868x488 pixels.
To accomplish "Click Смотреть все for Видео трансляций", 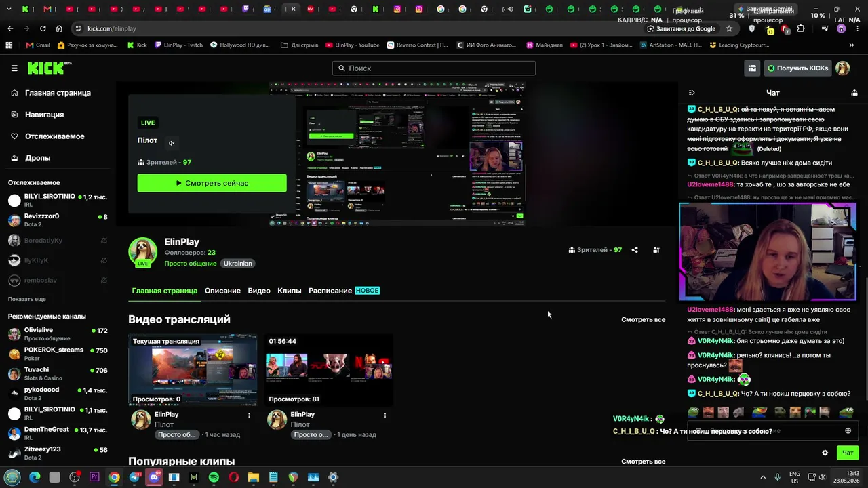I will (x=643, y=319).
